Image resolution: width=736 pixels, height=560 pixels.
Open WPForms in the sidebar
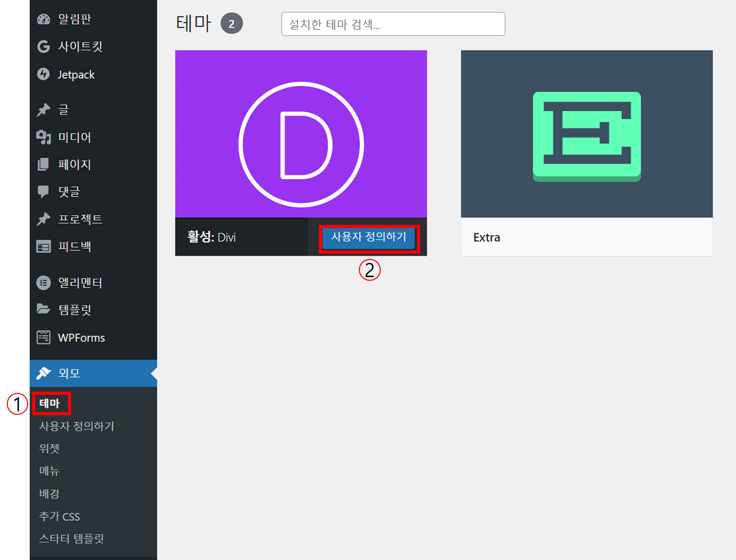(x=93, y=338)
